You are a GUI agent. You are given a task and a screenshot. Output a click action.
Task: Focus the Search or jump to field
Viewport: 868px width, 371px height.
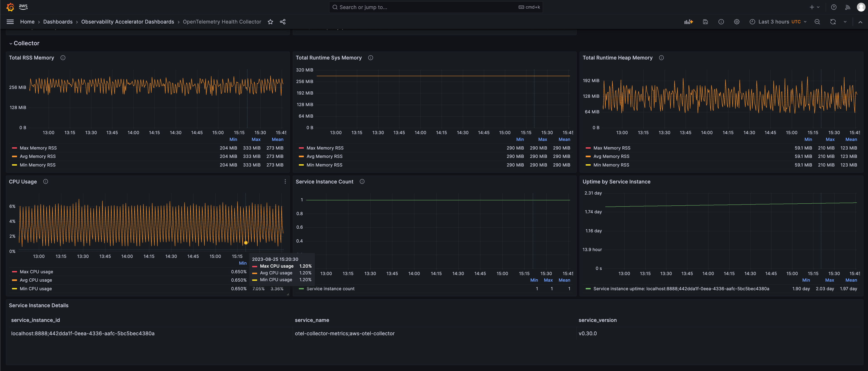pos(436,7)
